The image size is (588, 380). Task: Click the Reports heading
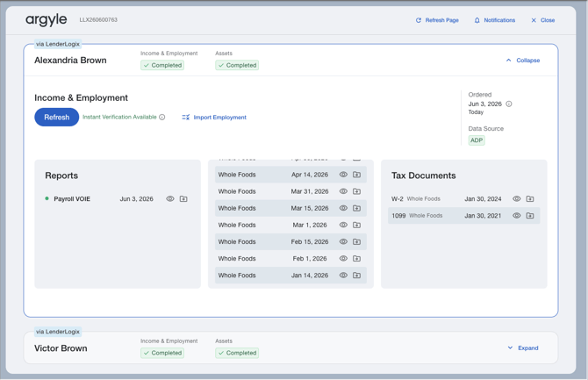(61, 176)
